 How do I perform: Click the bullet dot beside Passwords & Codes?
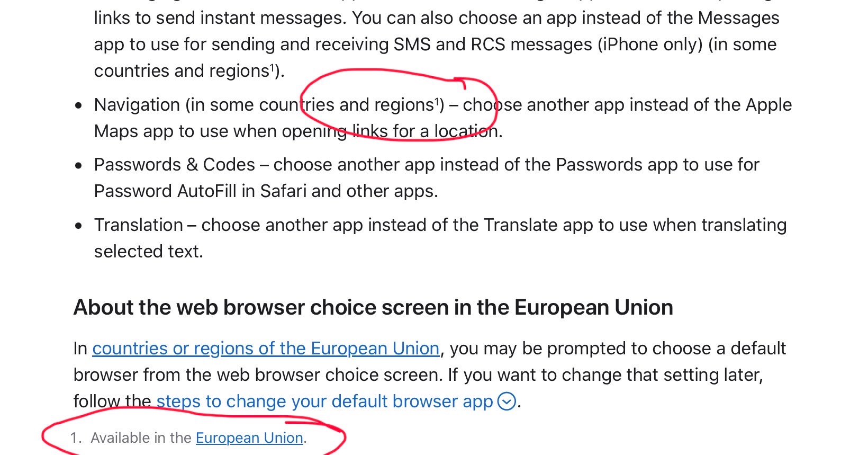click(x=79, y=166)
